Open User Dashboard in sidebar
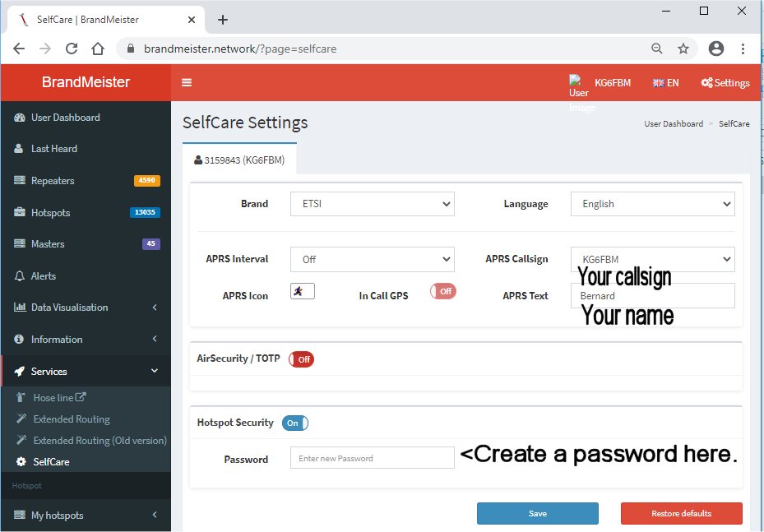This screenshot has width=764, height=532. pyautogui.click(x=65, y=118)
